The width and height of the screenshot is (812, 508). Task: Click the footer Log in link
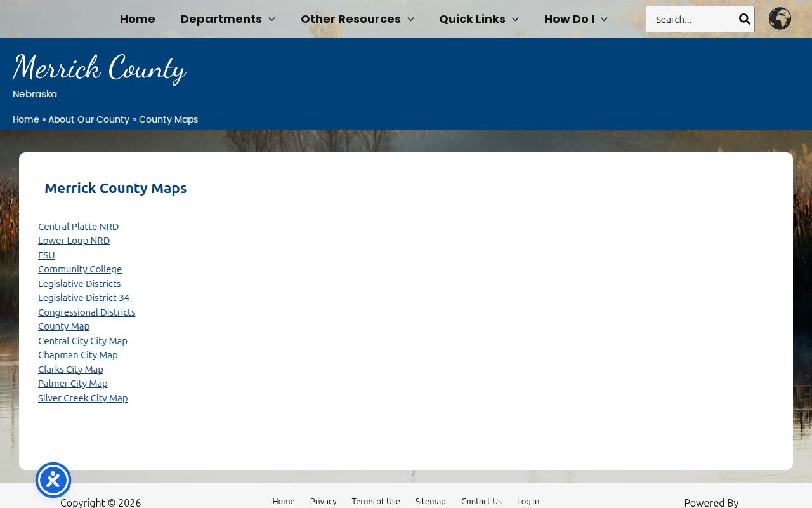coord(528,501)
